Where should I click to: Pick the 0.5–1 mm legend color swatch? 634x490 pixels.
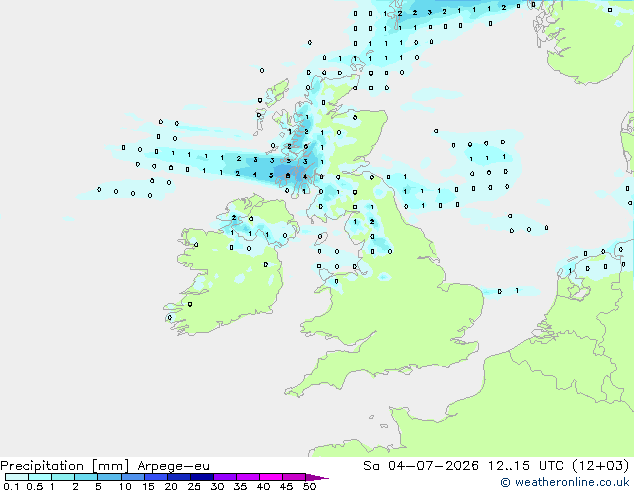[40, 477]
